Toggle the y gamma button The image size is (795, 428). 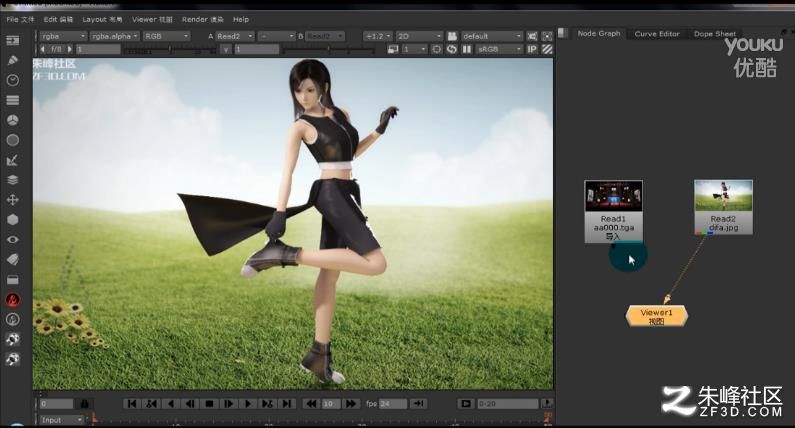[226, 49]
